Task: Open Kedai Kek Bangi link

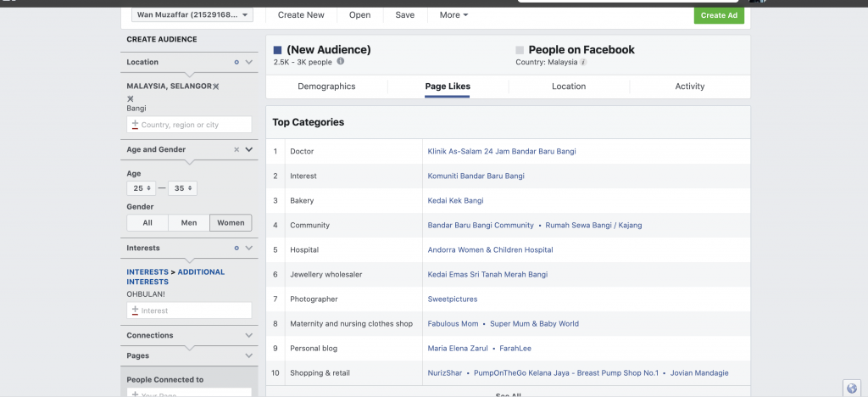Action: tap(455, 200)
